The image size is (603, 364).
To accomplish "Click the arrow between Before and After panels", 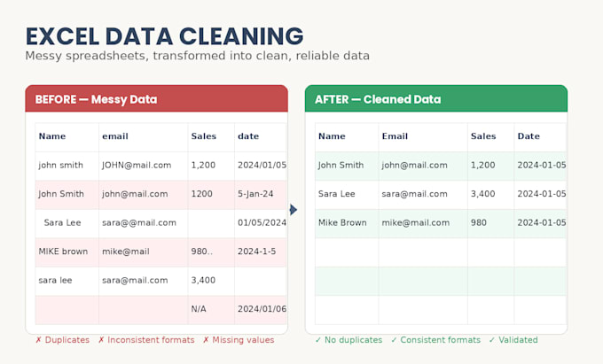I will (294, 210).
